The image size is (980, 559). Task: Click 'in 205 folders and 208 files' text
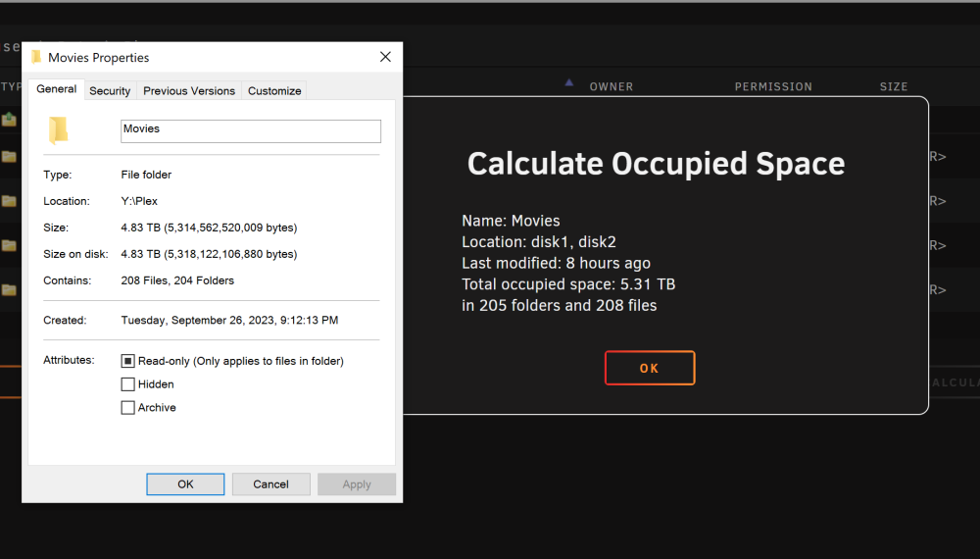coord(560,306)
